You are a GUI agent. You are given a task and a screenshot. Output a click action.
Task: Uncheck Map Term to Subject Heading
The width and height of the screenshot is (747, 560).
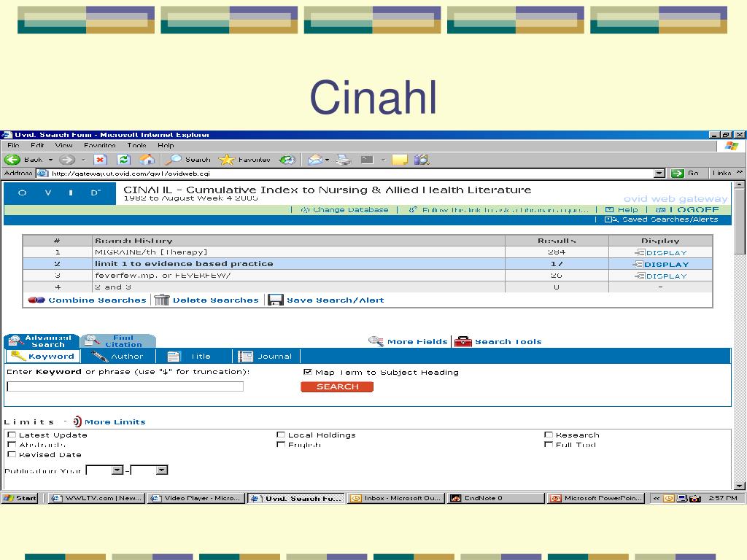tap(307, 372)
